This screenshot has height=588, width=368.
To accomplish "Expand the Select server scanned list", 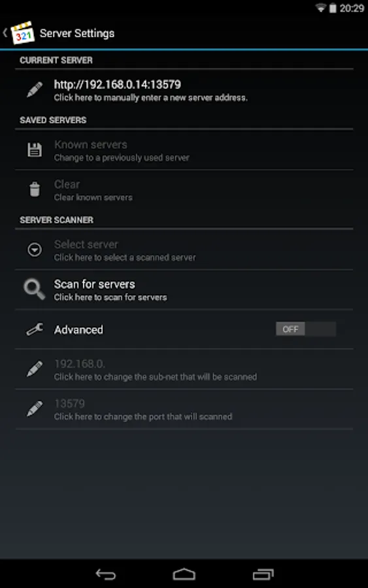I will [184, 250].
